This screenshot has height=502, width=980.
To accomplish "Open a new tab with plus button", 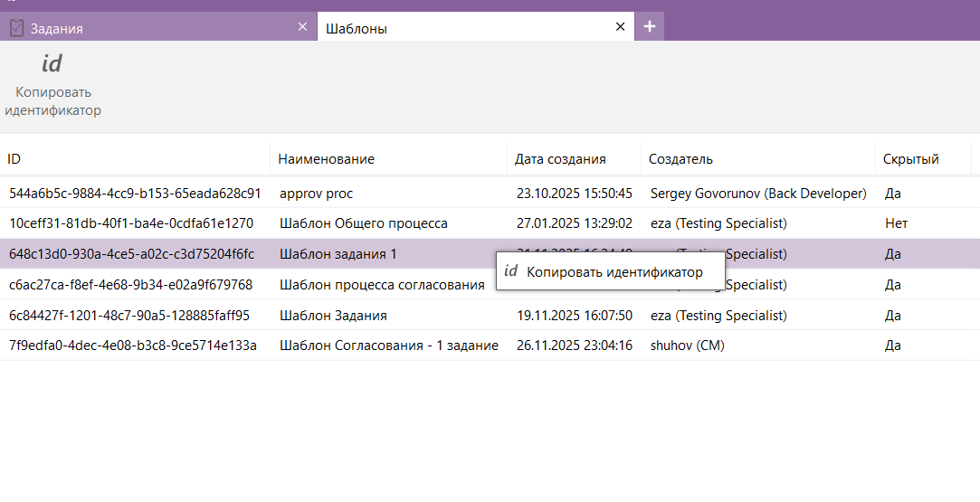I will click(649, 27).
